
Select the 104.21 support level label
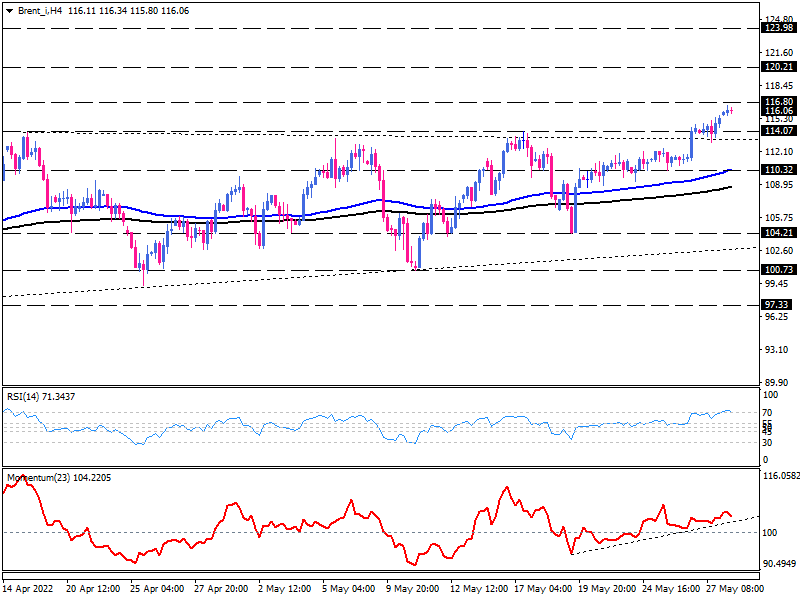point(777,232)
